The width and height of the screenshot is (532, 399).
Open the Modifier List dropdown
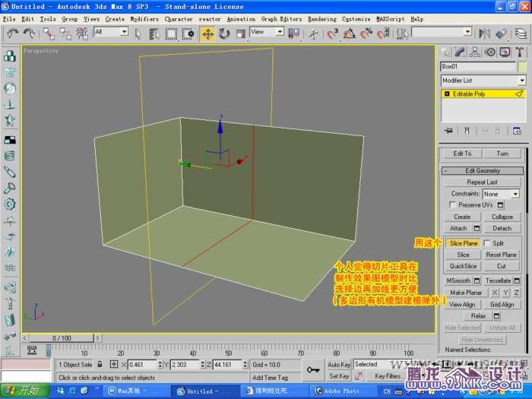[x=522, y=81]
